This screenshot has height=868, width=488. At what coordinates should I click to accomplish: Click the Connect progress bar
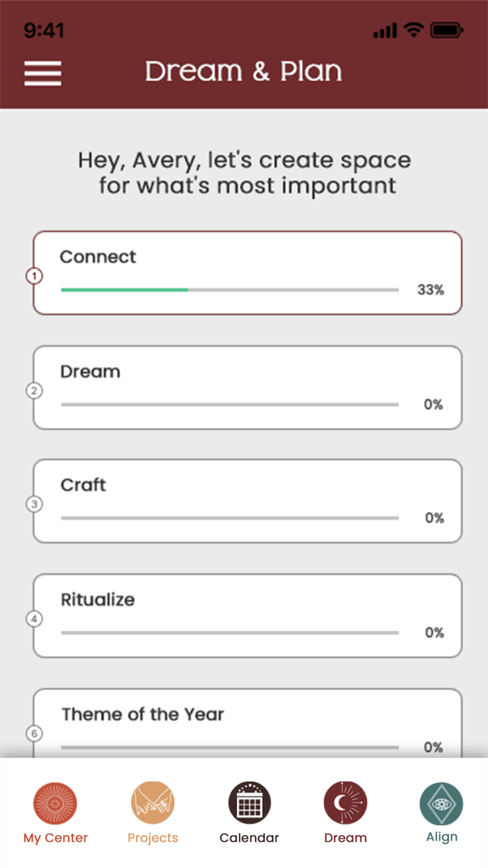click(x=229, y=290)
